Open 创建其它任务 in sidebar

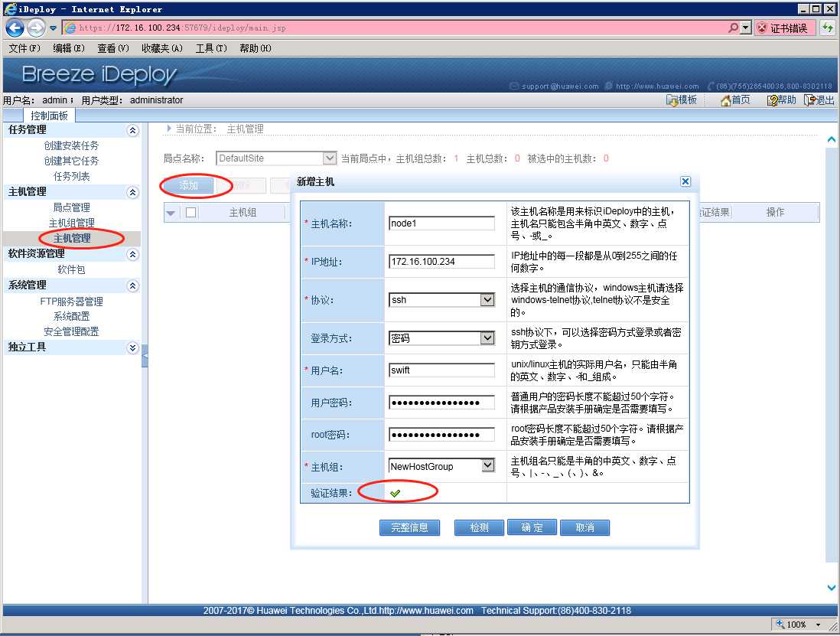point(71,161)
